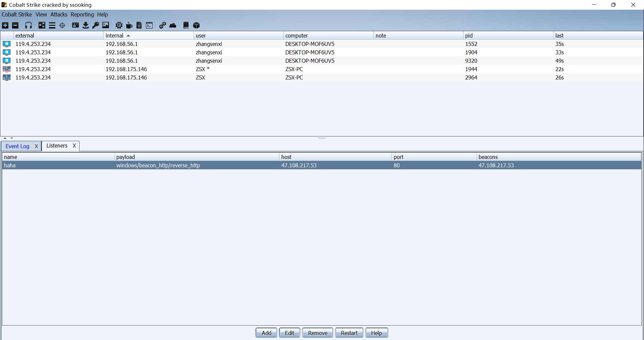Select the haha listener row

(322, 165)
